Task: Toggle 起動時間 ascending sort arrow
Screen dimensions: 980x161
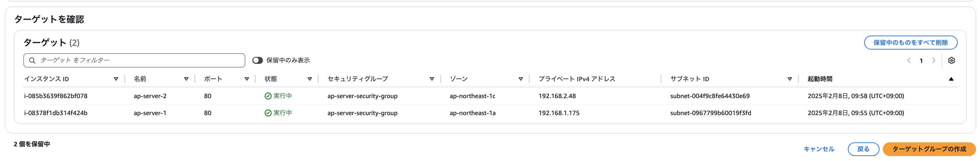Action: [951, 79]
